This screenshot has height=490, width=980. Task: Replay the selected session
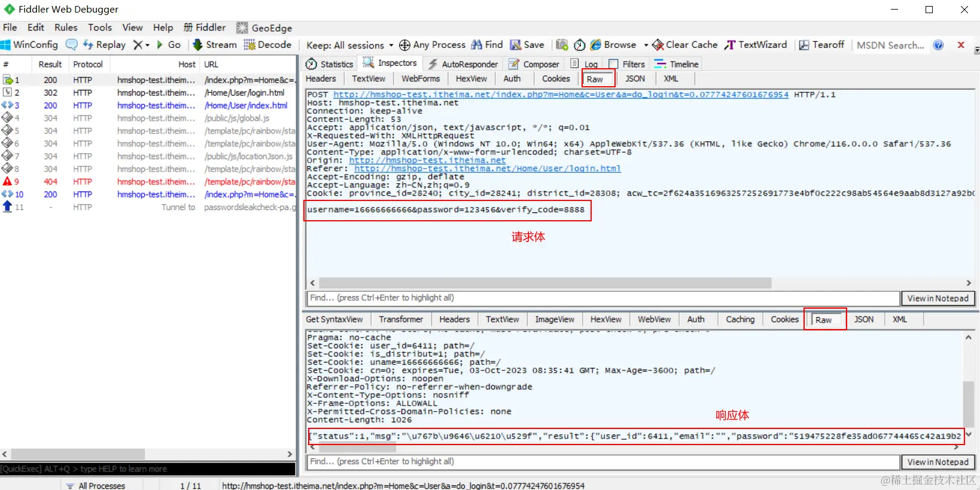[x=104, y=45]
